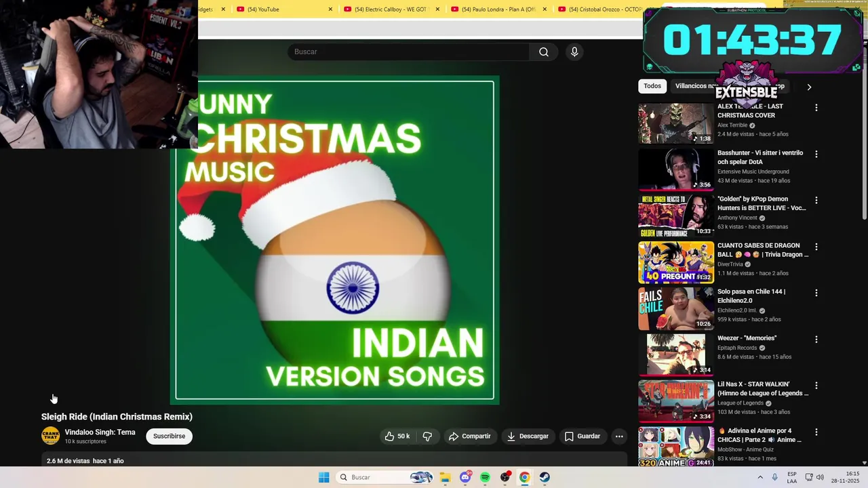This screenshot has height=488, width=868.
Task: Switch to the Electric Callboy tab
Action: [392, 9]
